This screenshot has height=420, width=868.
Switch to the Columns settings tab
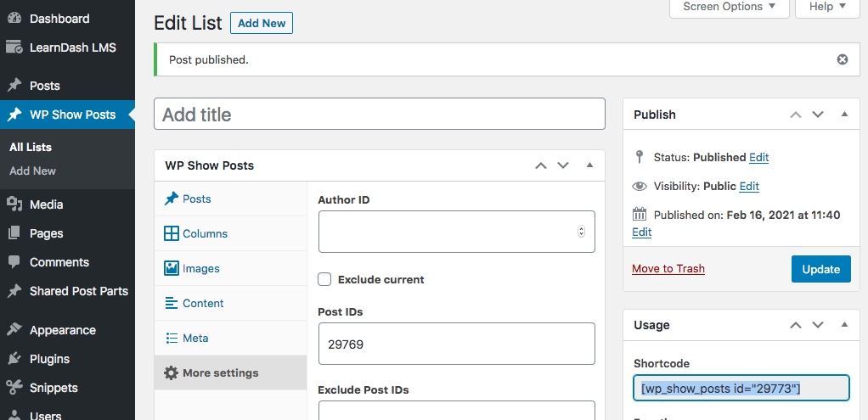pyautogui.click(x=205, y=233)
